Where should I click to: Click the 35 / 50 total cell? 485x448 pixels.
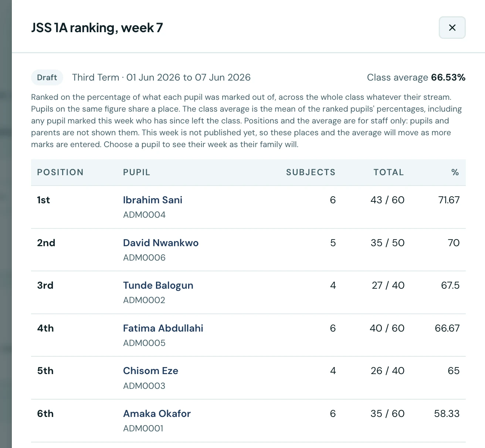(387, 243)
